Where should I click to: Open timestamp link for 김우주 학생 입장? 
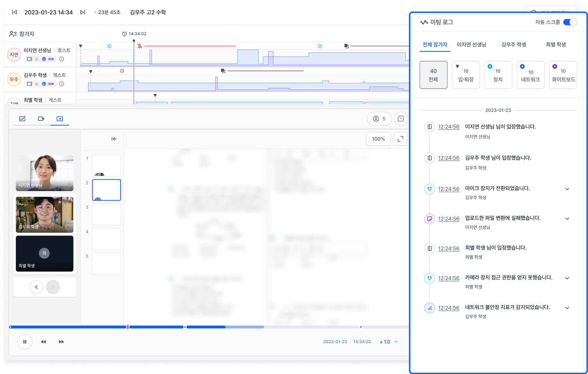(448, 158)
